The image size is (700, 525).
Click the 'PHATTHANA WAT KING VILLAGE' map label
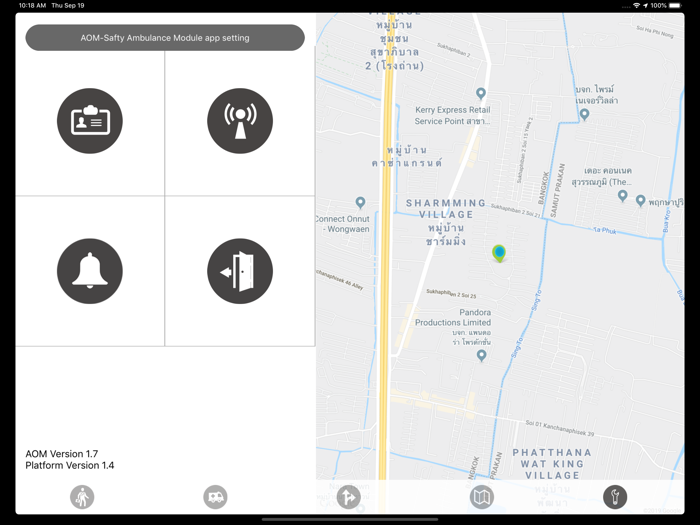[x=552, y=464]
